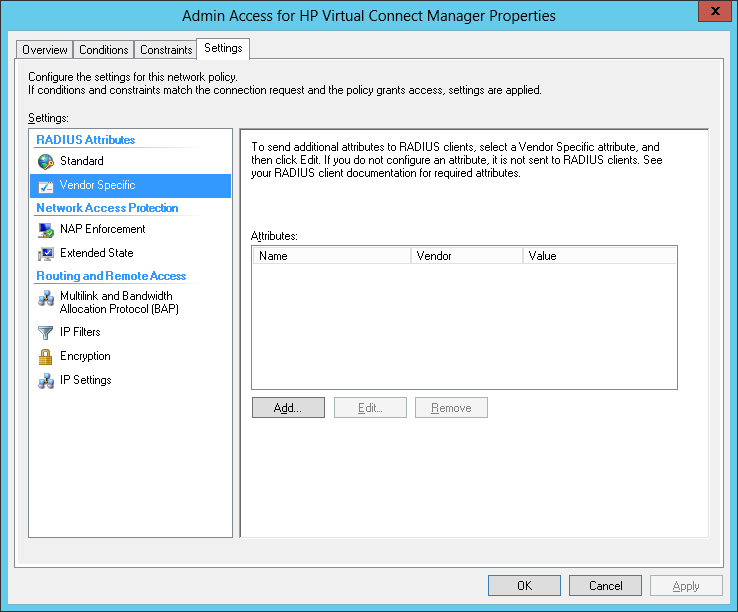This screenshot has width=738, height=612.
Task: Click the Standard globe icon
Action: [45, 161]
